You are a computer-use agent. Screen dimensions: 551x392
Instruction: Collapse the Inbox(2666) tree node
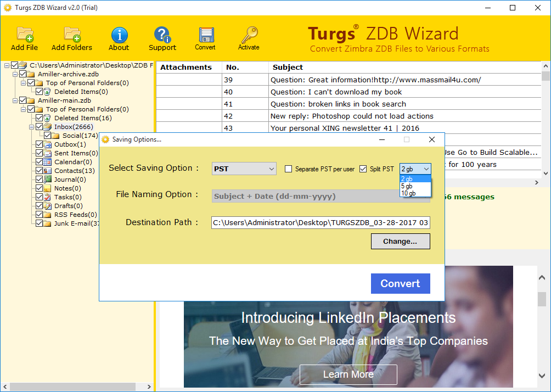(x=32, y=127)
